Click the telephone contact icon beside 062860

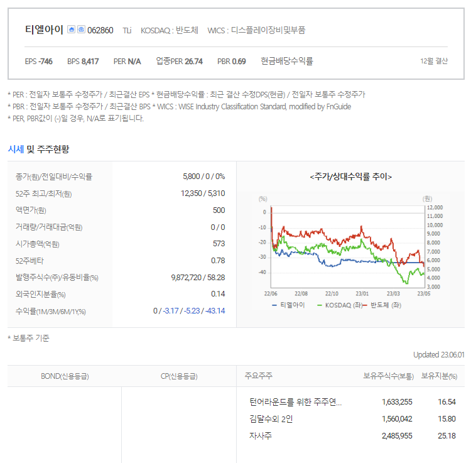(x=81, y=30)
